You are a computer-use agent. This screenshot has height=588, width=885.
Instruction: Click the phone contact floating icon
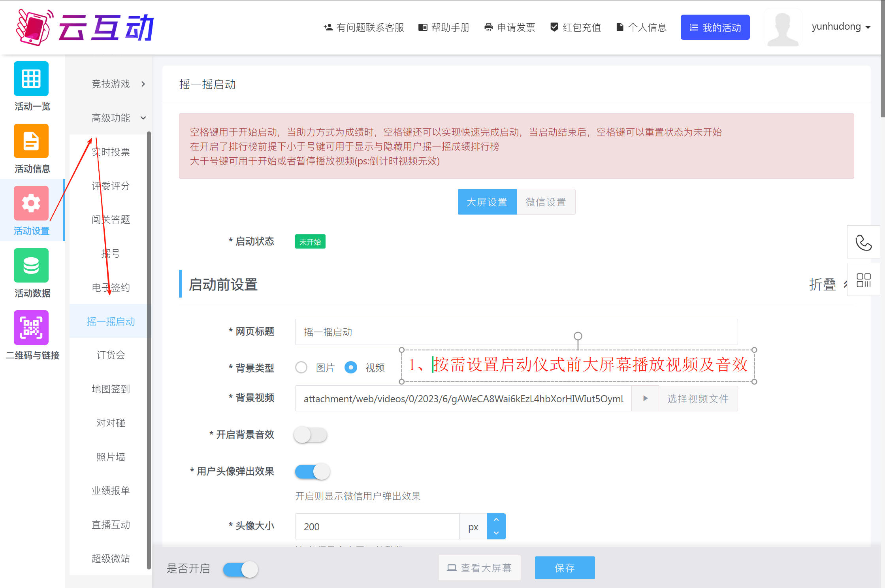click(x=863, y=243)
